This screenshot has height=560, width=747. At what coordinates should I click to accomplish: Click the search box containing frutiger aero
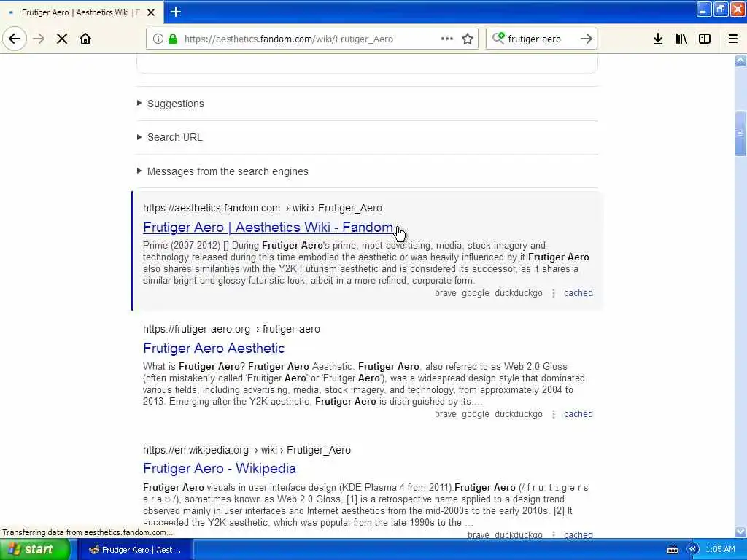542,39
